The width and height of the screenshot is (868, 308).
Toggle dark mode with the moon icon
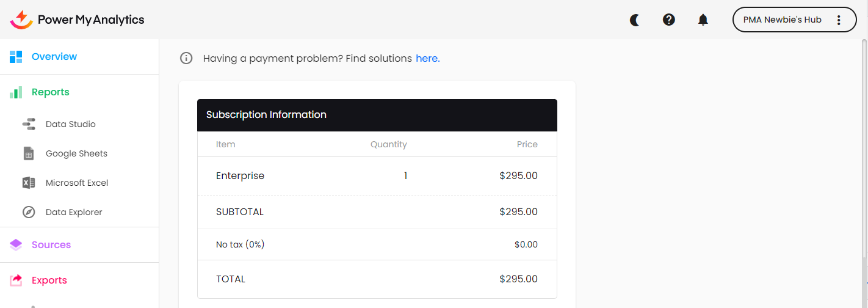(x=635, y=20)
